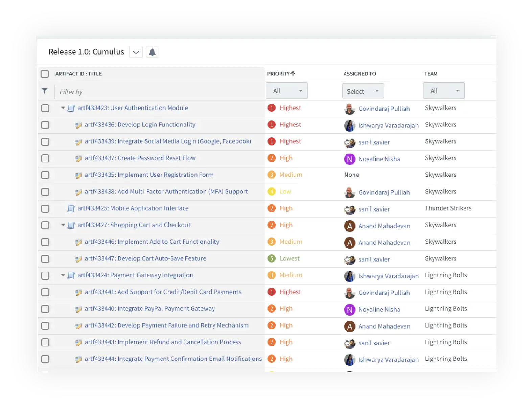
Task: Click the Lowest priority badge on Cart Auto-Save
Action: pyautogui.click(x=271, y=258)
